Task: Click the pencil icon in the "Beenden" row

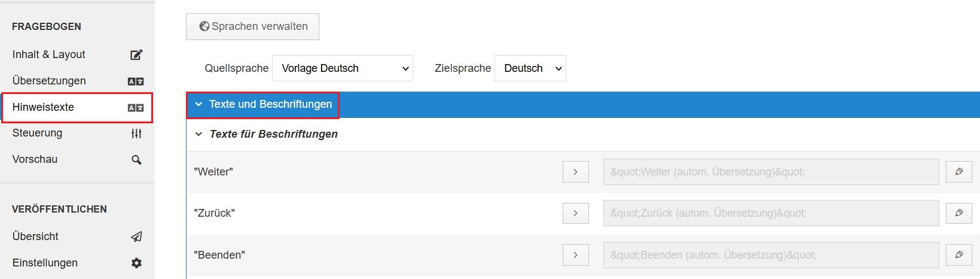Action: [959, 255]
